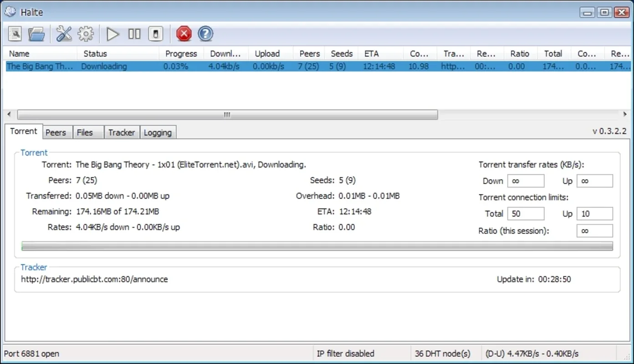
Task: Click the torrent progress bar
Action: 317,246
